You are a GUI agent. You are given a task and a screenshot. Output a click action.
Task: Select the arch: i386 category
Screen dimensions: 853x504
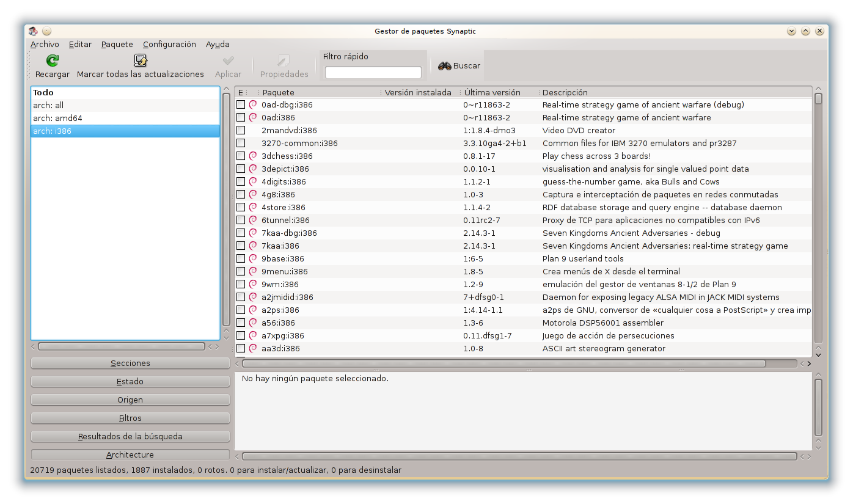pyautogui.click(x=125, y=131)
